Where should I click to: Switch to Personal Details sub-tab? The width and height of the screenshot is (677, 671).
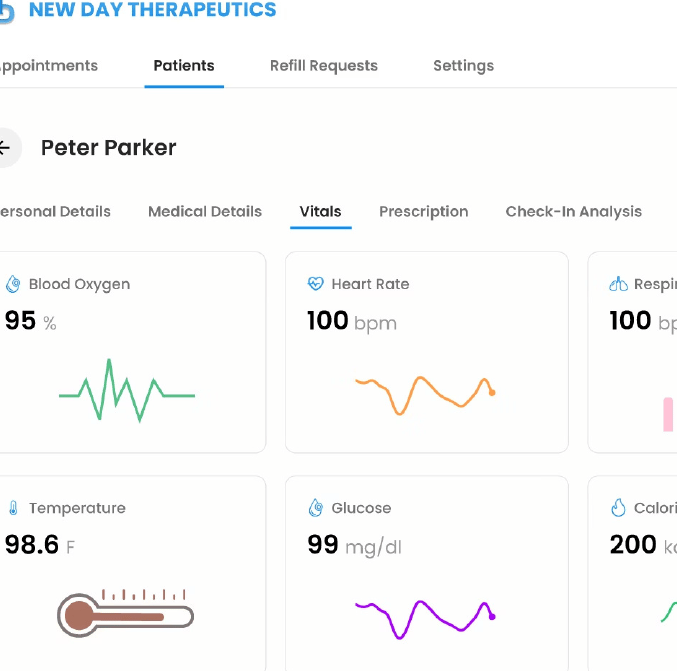(55, 212)
